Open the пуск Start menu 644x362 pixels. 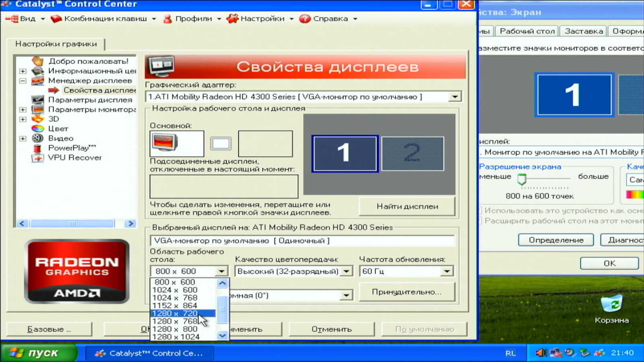(39, 353)
